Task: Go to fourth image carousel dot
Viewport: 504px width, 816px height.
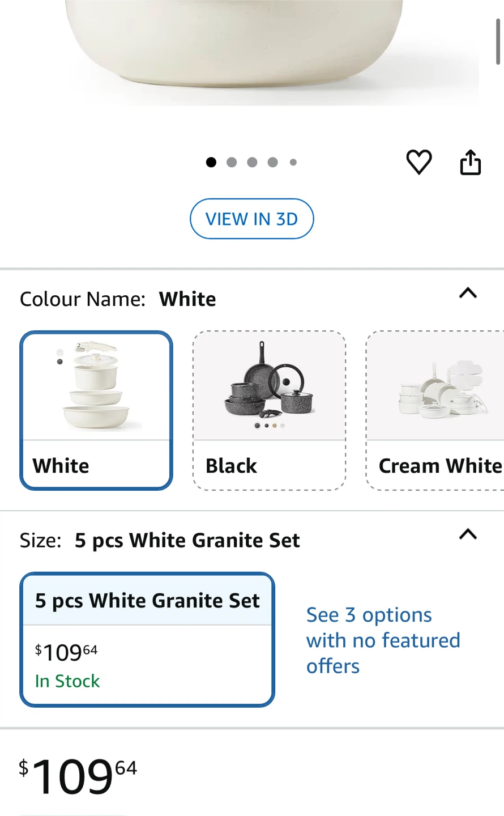Action: click(x=272, y=163)
